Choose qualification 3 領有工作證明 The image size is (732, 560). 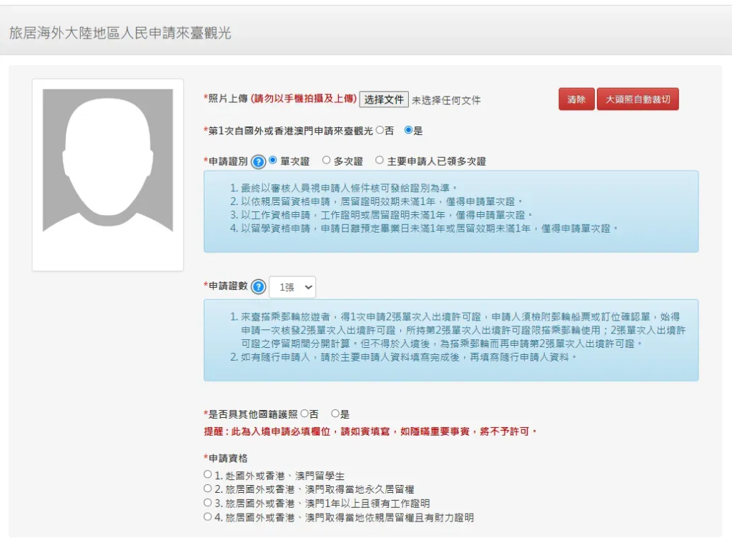(208, 503)
